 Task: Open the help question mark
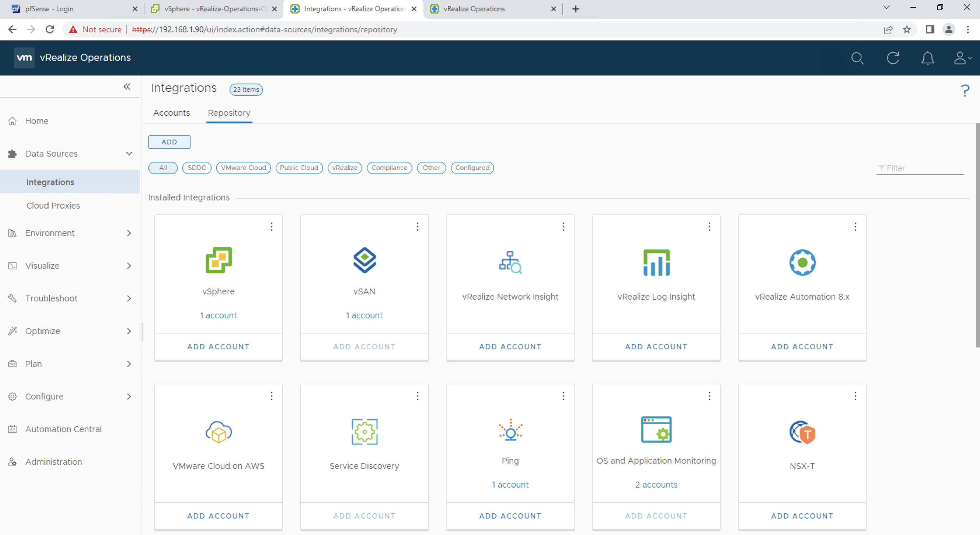[x=965, y=90]
